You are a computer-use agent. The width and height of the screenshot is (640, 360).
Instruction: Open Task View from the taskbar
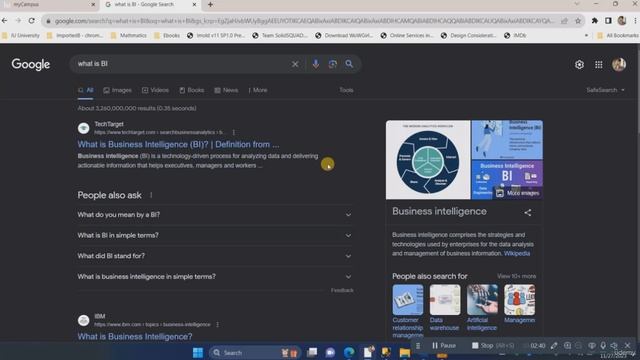click(x=312, y=352)
